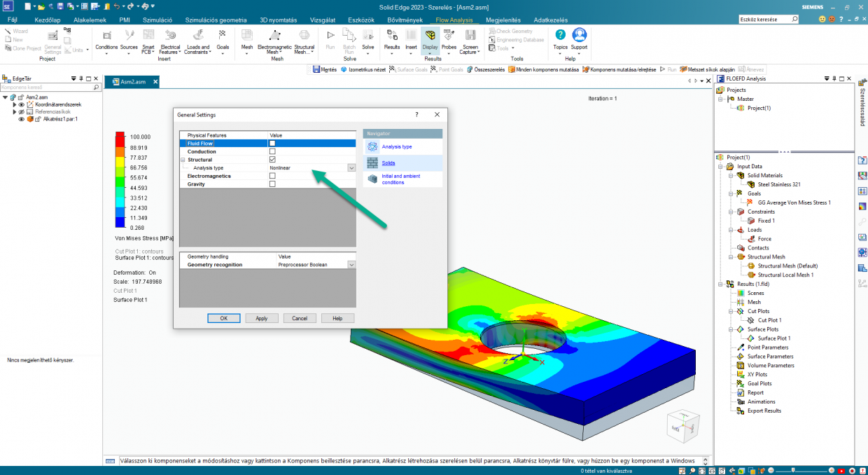Open Initial and ambient conditions in Navigator

400,179
